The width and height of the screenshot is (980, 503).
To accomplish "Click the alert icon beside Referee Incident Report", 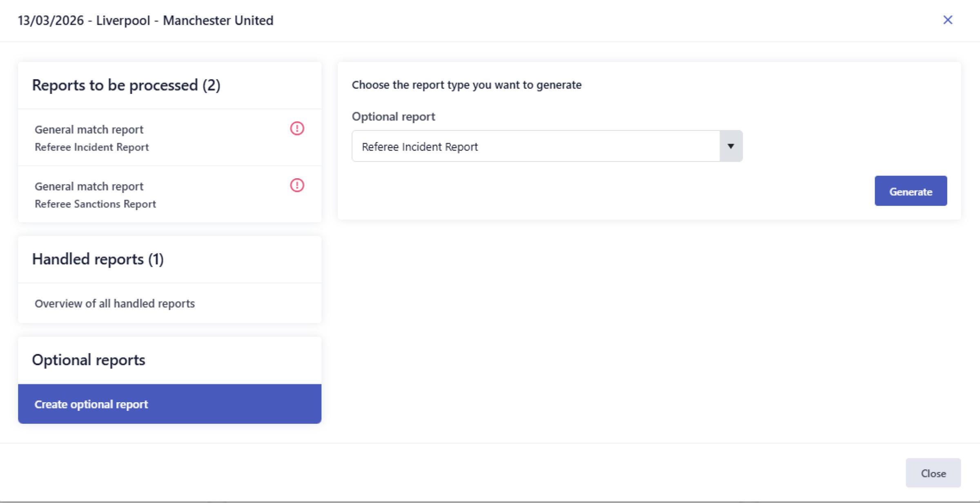I will (297, 129).
